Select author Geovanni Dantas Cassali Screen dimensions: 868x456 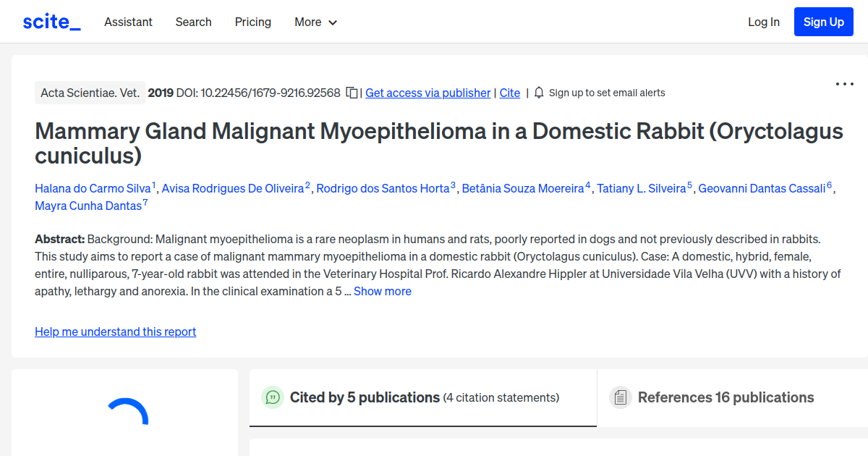[x=760, y=187]
